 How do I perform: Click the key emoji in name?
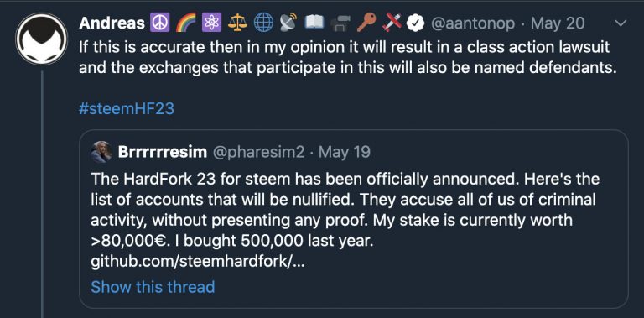(366, 23)
